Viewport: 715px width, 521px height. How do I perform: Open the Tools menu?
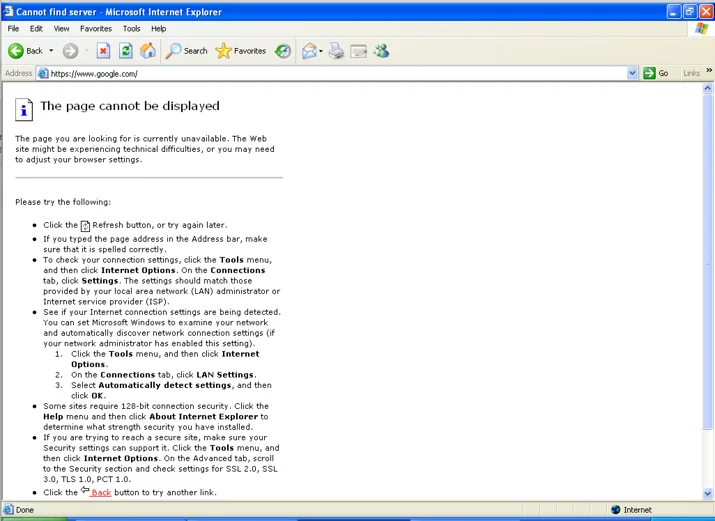point(131,29)
